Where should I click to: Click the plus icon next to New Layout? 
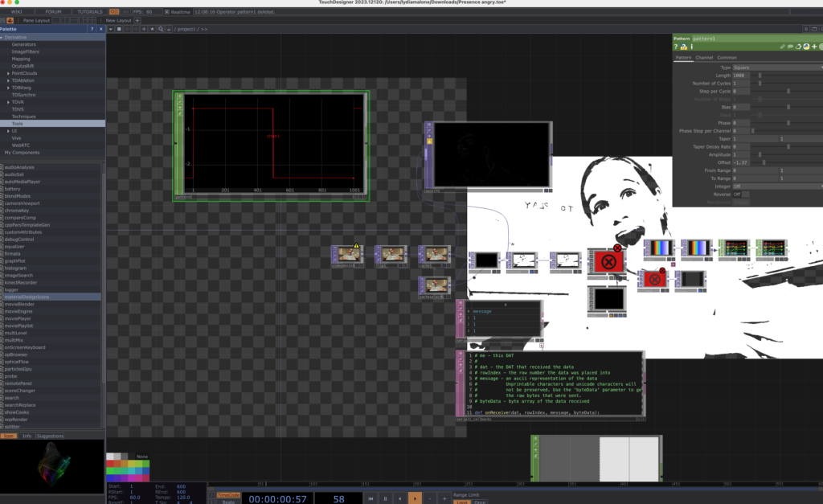pyautogui.click(x=137, y=20)
